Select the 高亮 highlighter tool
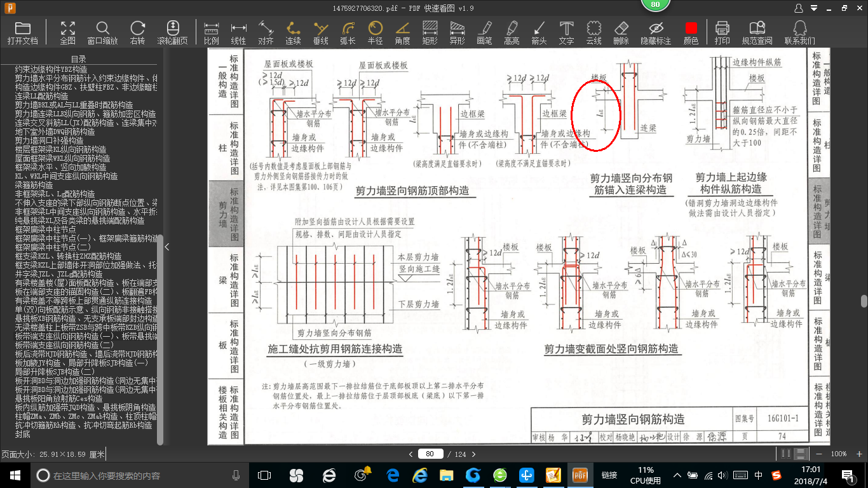This screenshot has height=488, width=868. click(x=512, y=32)
